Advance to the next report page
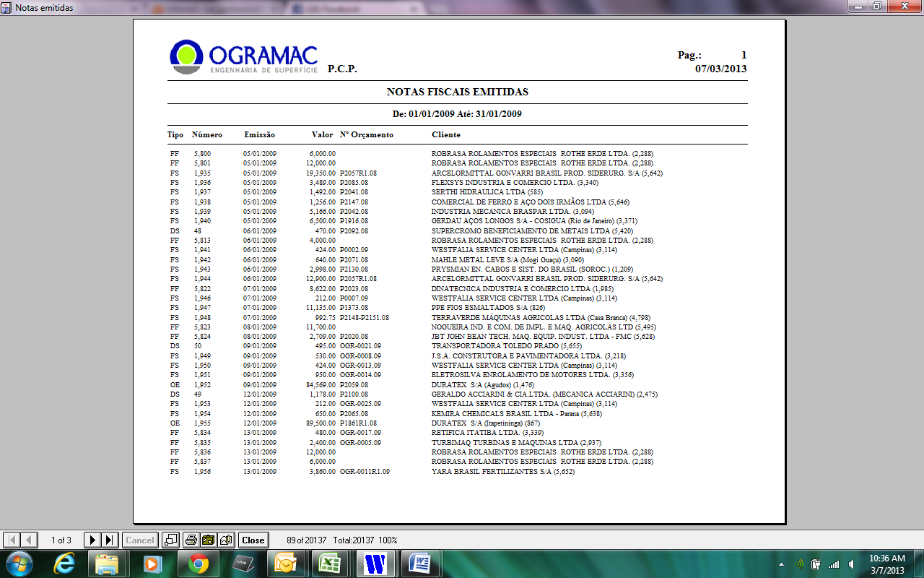The image size is (924, 578). pos(92,540)
